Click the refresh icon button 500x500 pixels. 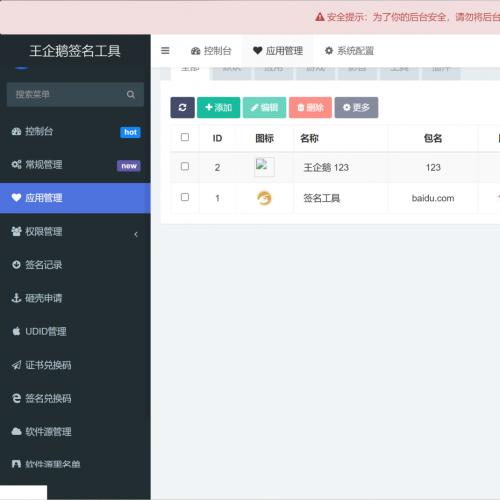(x=182, y=107)
